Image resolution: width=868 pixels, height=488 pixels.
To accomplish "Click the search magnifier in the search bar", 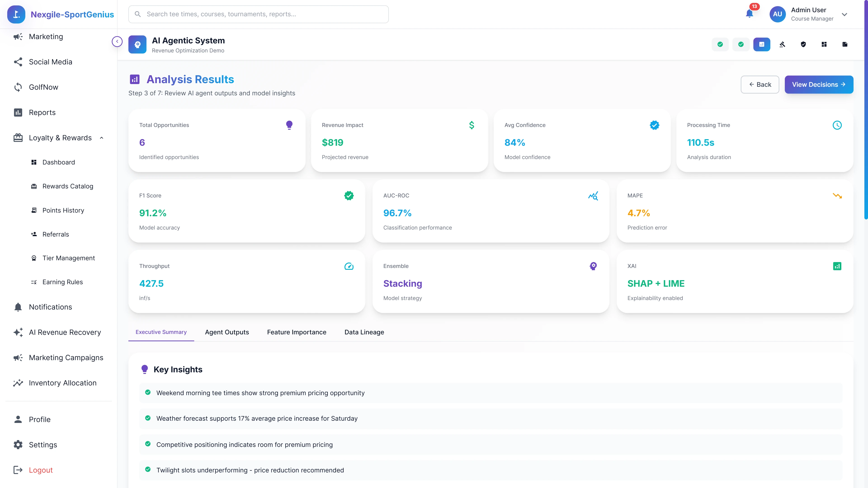I will pos(137,14).
